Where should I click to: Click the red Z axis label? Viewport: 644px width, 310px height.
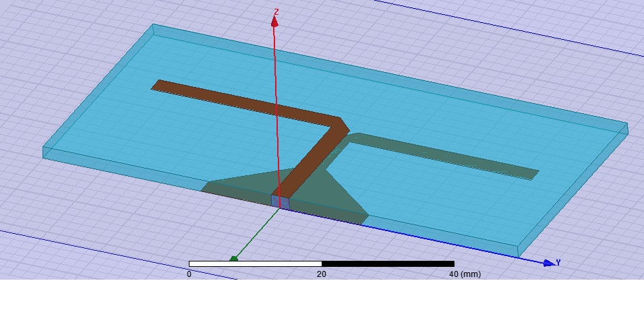click(x=276, y=12)
